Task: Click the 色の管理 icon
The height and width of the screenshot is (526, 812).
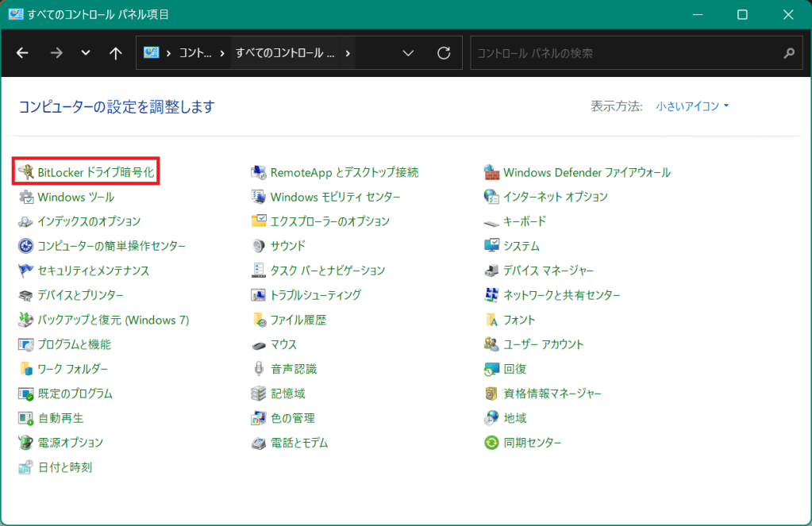Action: (259, 418)
